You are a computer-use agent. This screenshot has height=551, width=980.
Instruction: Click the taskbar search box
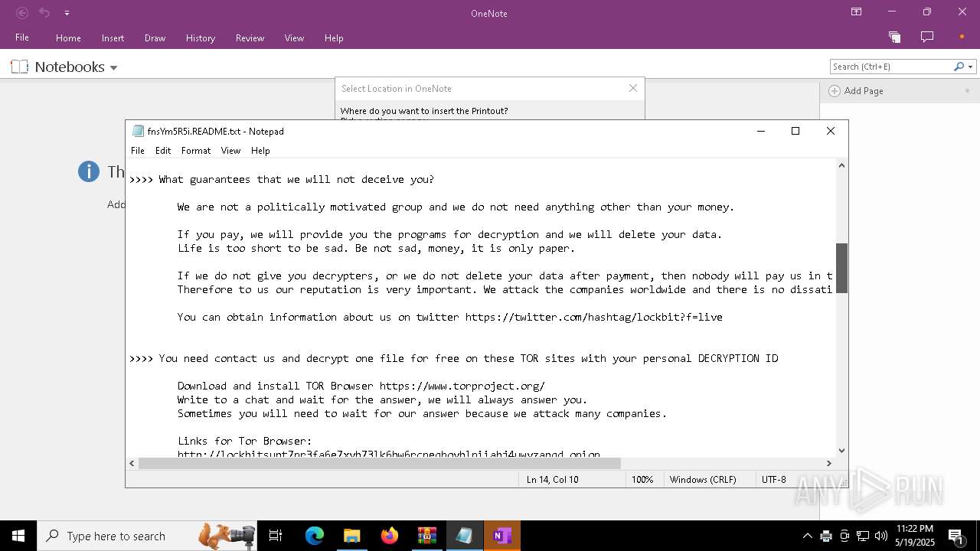click(x=148, y=536)
